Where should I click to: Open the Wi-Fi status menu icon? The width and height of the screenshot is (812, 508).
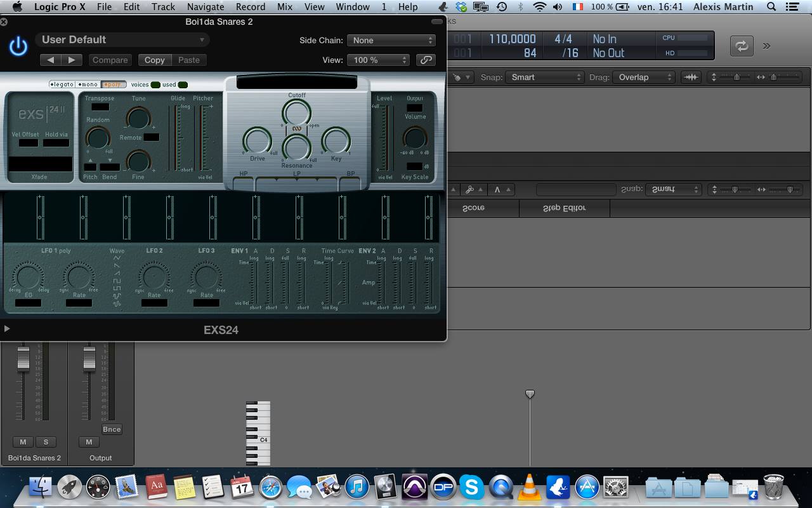(540, 6)
